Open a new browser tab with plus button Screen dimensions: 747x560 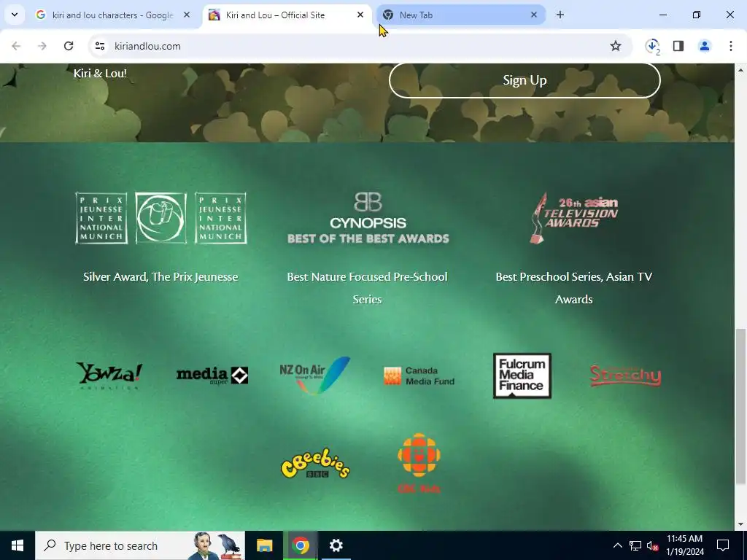pos(560,15)
